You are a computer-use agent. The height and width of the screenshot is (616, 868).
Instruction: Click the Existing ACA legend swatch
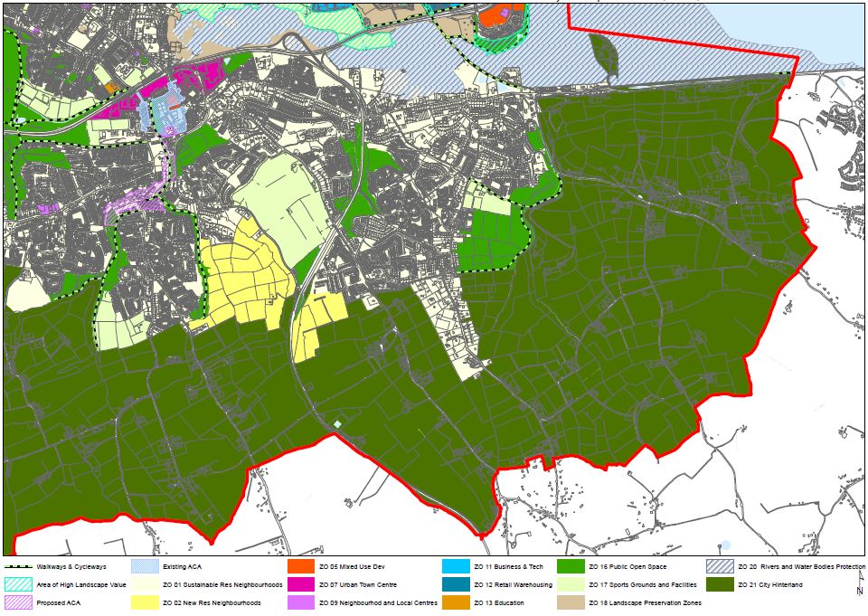[145, 565]
